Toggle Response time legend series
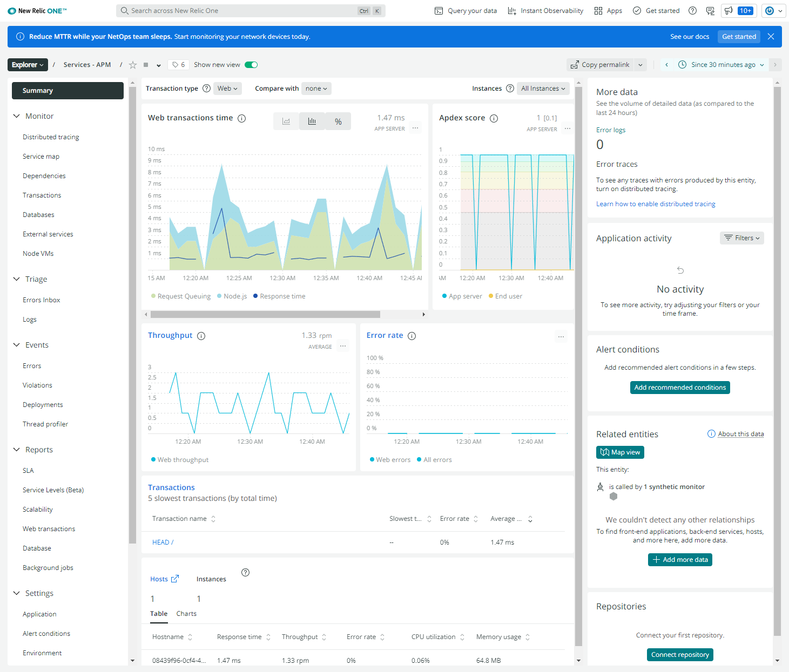 [279, 296]
